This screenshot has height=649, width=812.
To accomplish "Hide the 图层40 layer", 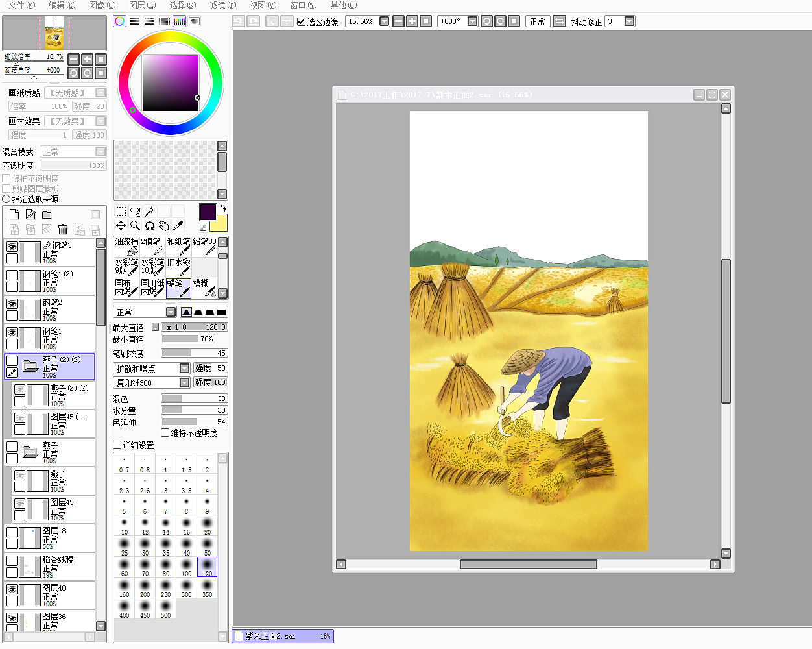I will [12, 589].
